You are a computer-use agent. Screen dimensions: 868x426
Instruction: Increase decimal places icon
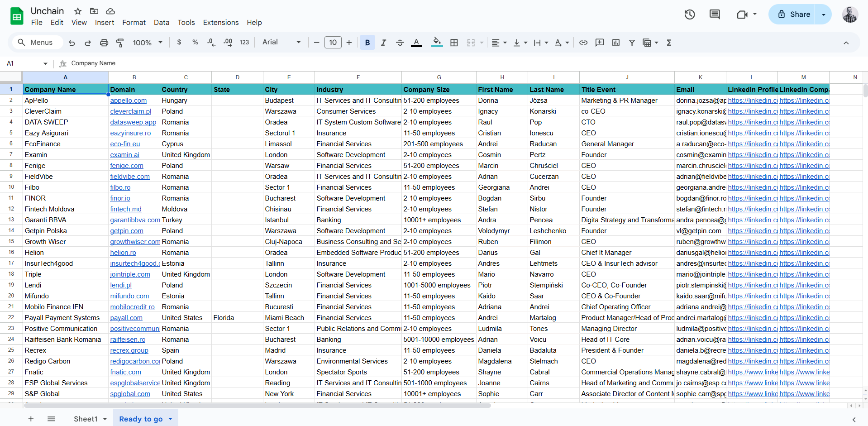(228, 43)
